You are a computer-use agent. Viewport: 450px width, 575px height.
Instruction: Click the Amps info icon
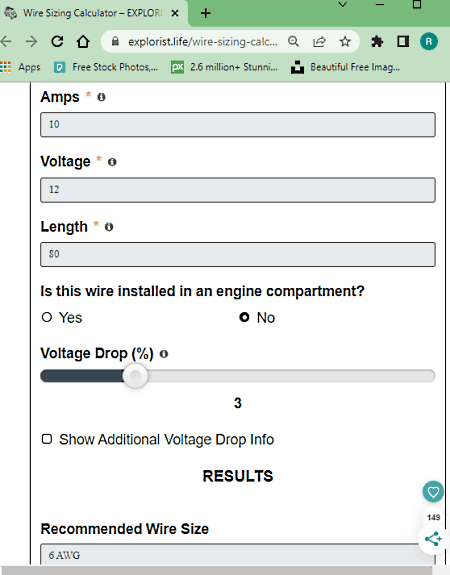(101, 97)
